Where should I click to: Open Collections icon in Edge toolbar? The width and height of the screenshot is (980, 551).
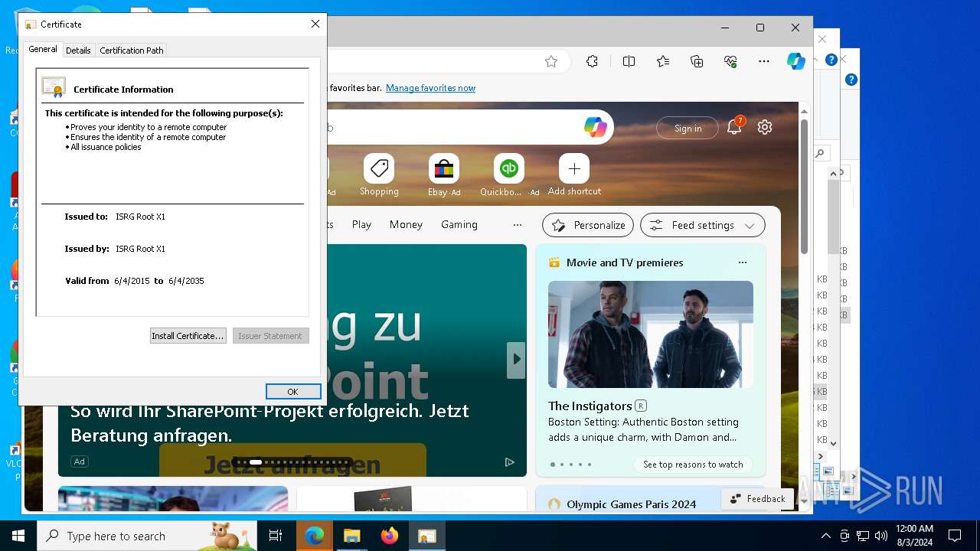[697, 62]
